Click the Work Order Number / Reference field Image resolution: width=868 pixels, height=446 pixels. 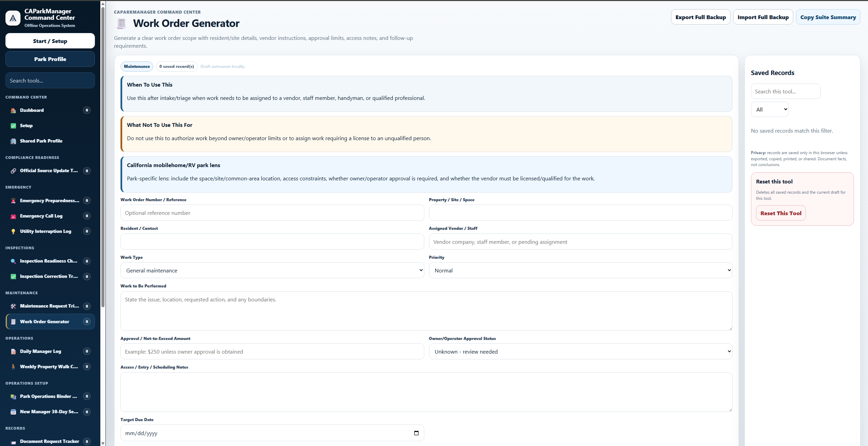272,213
